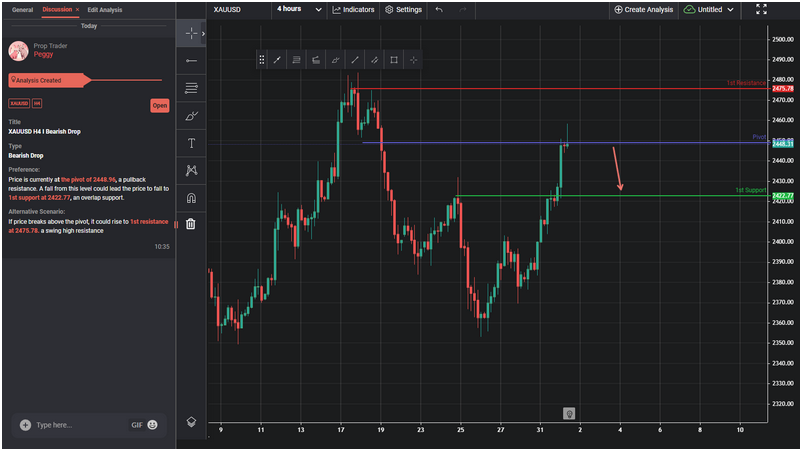Click the Peggy username link
This screenshot has width=800, height=449.
(x=43, y=54)
